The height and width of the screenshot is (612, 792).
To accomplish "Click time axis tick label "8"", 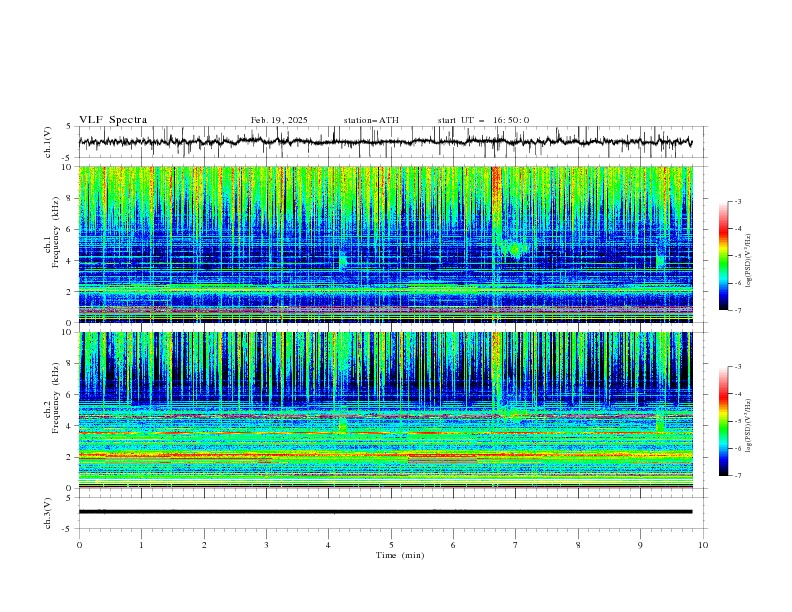I will tap(578, 545).
